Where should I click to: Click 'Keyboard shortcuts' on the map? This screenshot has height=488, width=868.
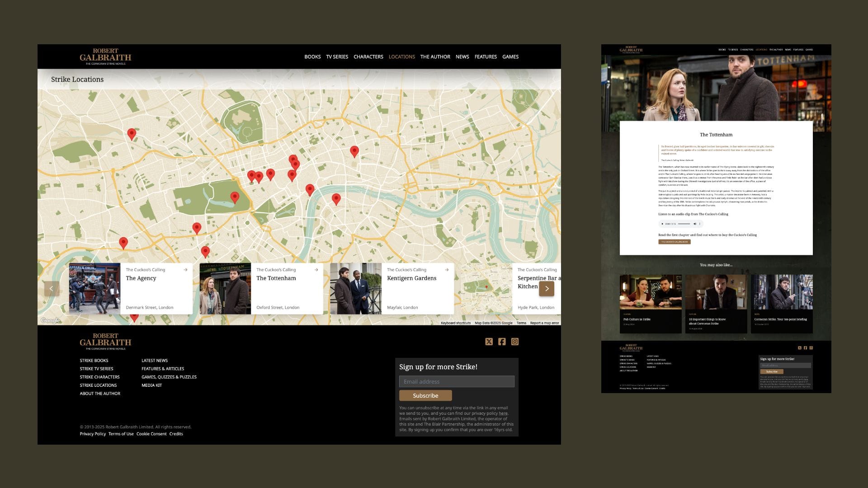456,323
